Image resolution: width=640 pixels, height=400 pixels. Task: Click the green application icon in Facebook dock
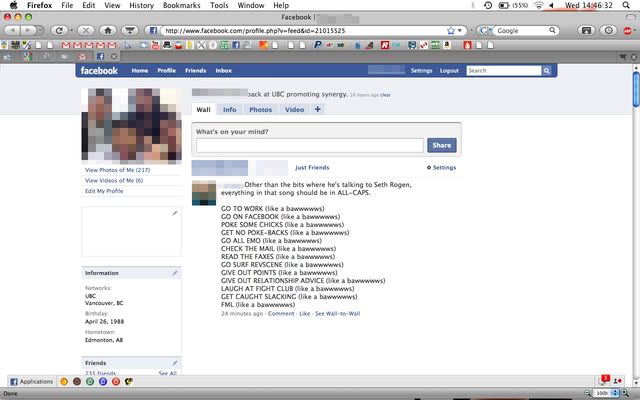click(90, 382)
